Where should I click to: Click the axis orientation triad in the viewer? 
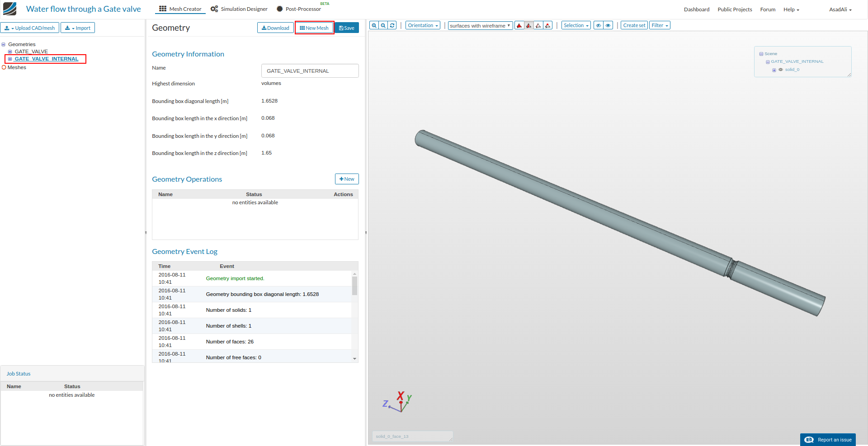(x=398, y=402)
